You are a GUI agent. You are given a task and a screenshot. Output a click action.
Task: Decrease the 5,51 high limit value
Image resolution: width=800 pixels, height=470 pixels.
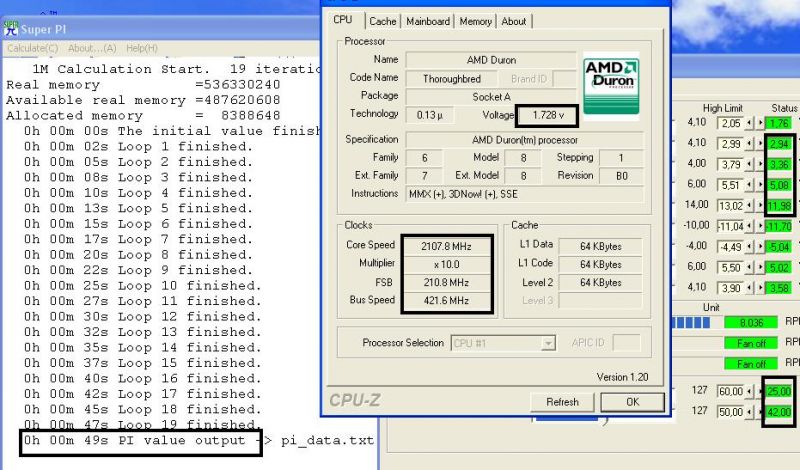[x=748, y=185]
